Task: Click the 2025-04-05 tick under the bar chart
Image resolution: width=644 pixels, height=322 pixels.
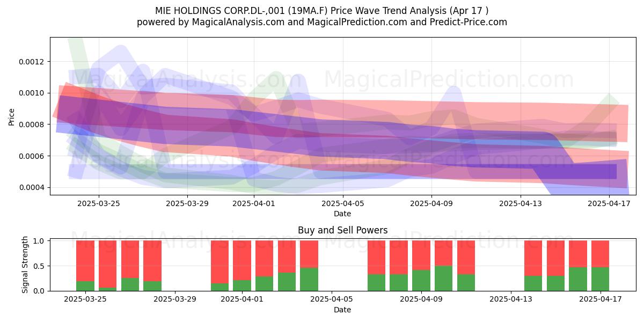Action: pyautogui.click(x=332, y=299)
